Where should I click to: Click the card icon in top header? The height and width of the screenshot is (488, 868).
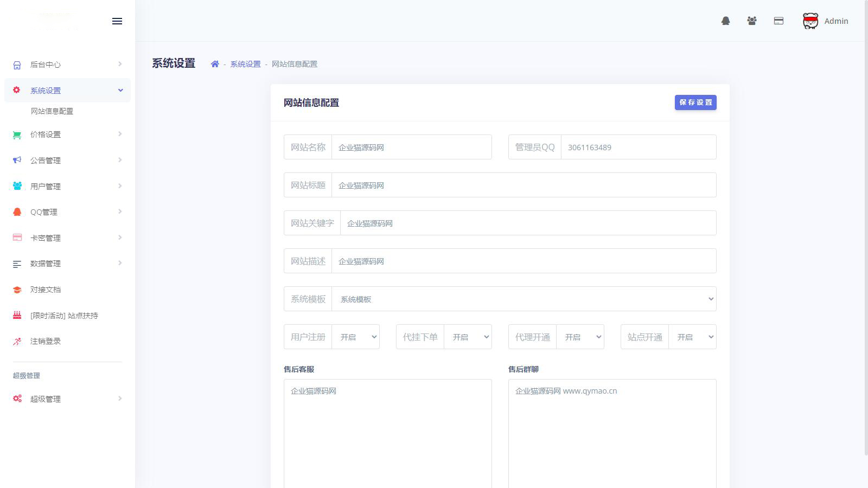pos(778,21)
